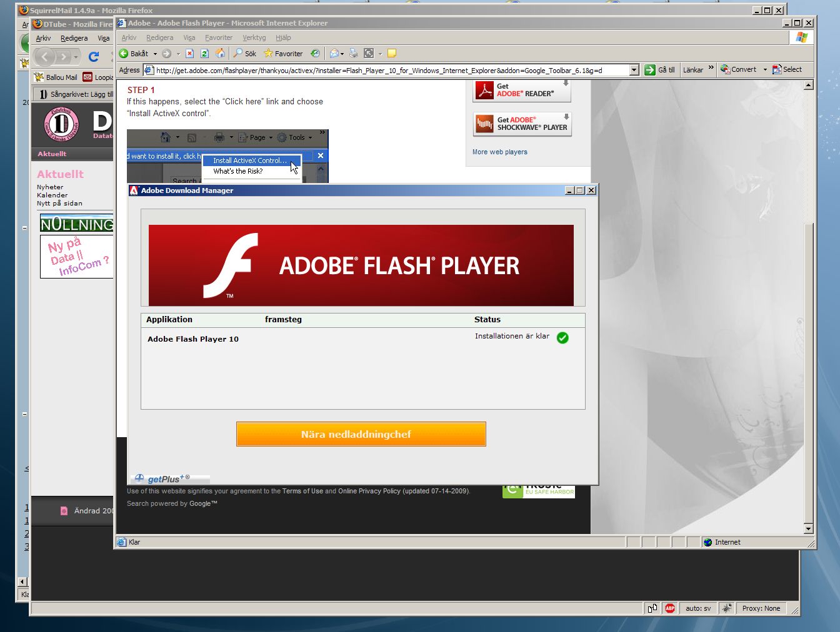This screenshot has width=840, height=632.
Task: Click the printer icon in IE toolbar
Action: click(x=354, y=54)
